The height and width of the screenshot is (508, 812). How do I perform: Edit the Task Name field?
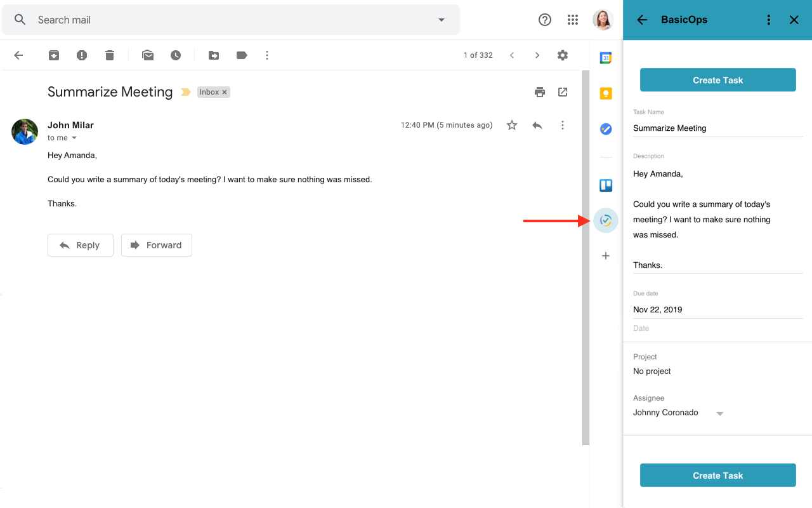[717, 128]
